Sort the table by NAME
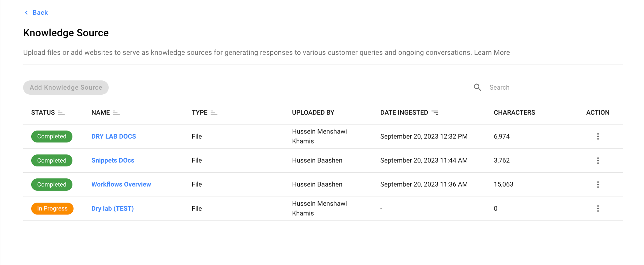 pyautogui.click(x=116, y=113)
